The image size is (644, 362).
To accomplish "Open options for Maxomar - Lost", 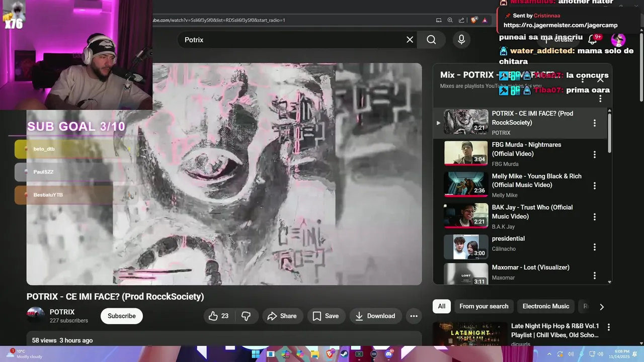I will click(595, 276).
